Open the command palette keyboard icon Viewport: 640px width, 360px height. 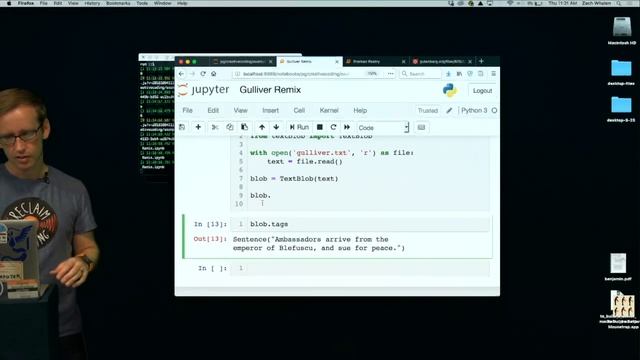click(x=421, y=127)
